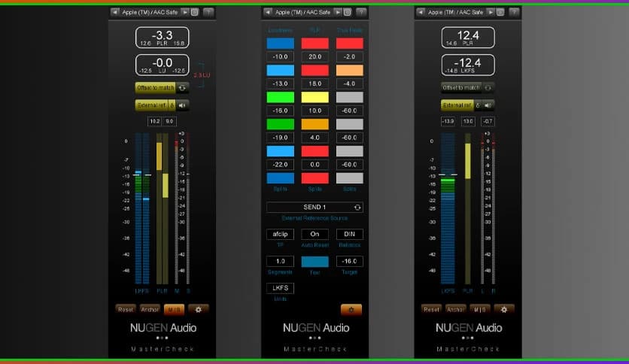Click yellow PLR color swatch above 10.0
The height and width of the screenshot is (364, 629).
click(315, 97)
